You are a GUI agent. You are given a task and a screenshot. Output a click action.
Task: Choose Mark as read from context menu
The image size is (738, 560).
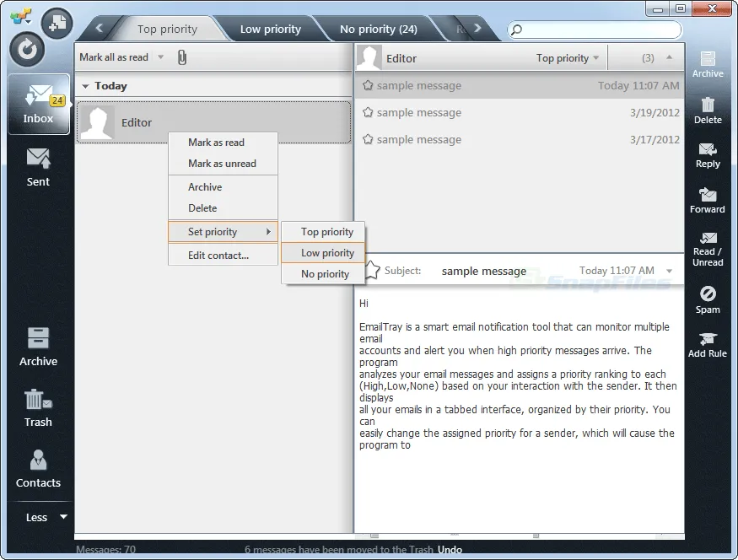coord(224,143)
